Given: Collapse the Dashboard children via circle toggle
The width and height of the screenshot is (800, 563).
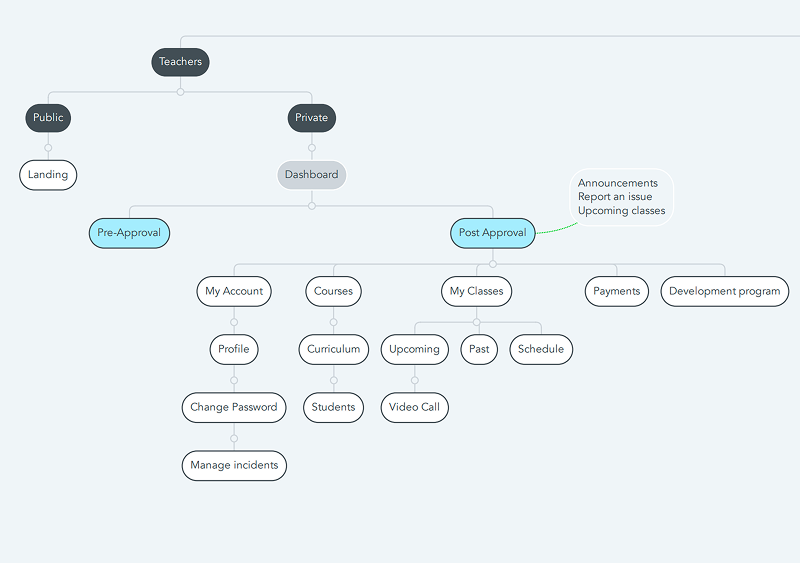Looking at the screenshot, I should click(312, 206).
